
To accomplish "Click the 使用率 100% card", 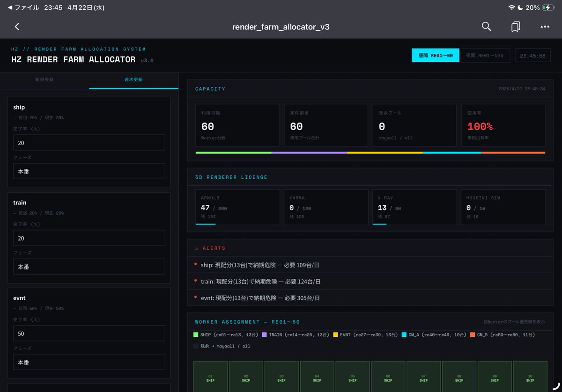I will (x=503, y=125).
